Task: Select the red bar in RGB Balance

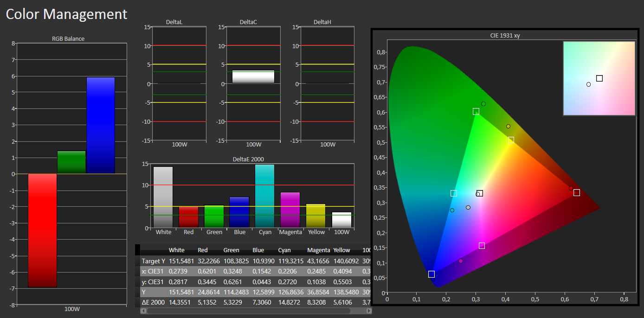Action: pos(43,230)
